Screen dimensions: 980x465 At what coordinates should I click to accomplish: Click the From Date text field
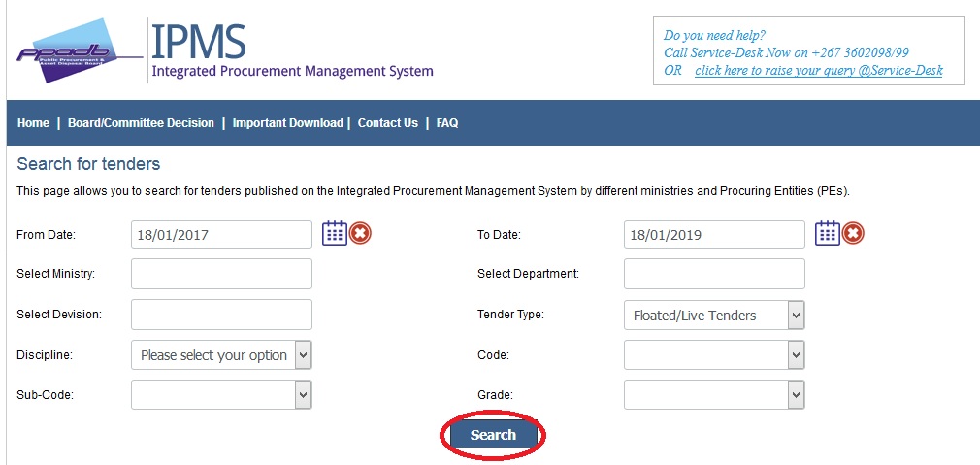pos(221,234)
